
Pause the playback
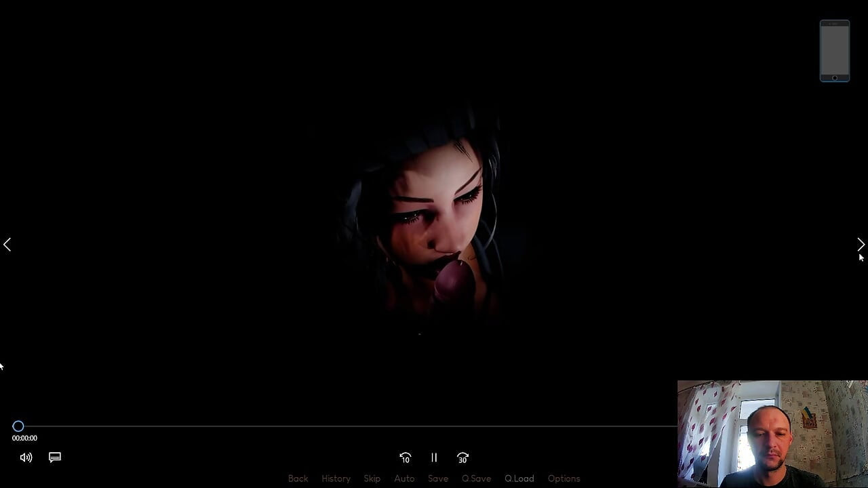click(434, 458)
